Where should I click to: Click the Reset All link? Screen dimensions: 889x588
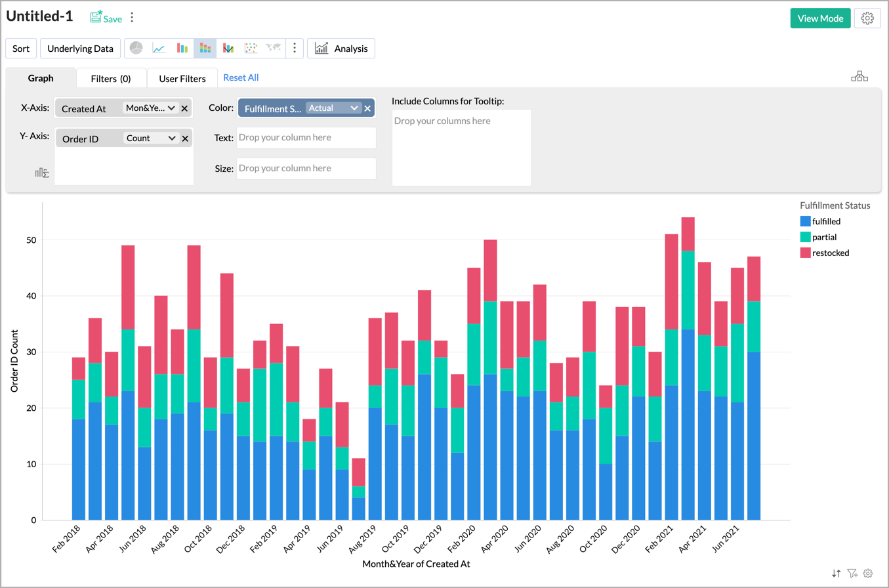(x=241, y=77)
